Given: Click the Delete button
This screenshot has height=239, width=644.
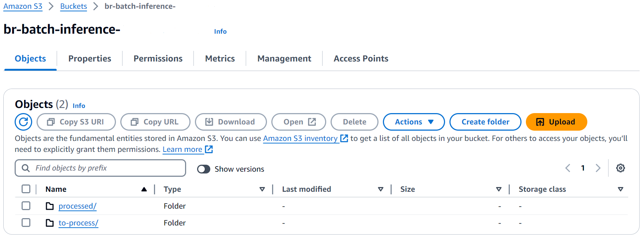Looking at the screenshot, I should point(354,122).
